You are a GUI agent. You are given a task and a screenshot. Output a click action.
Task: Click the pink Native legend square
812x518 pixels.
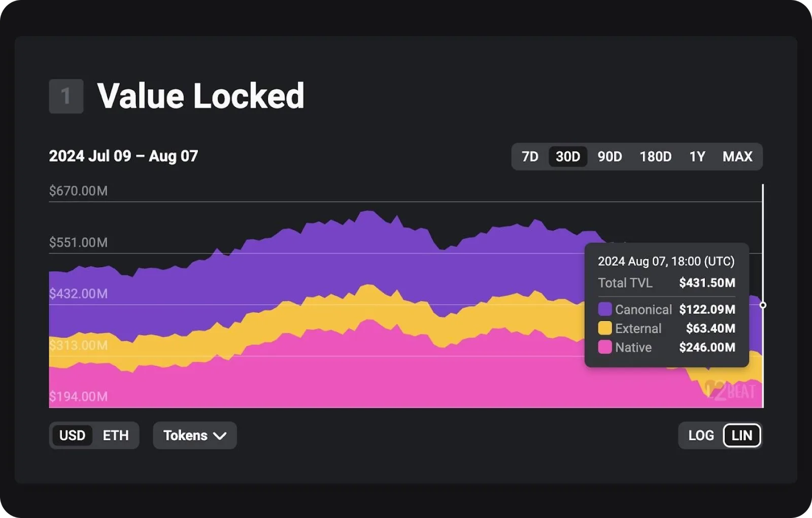coord(605,347)
